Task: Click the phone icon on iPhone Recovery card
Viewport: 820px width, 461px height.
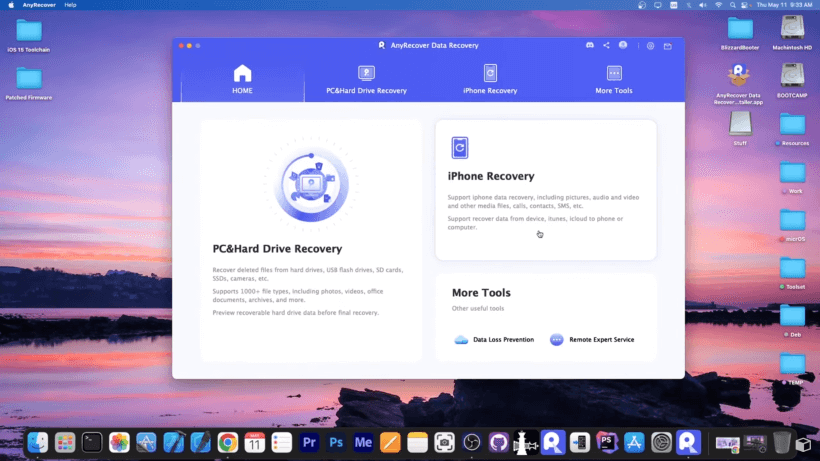Action: click(x=460, y=148)
